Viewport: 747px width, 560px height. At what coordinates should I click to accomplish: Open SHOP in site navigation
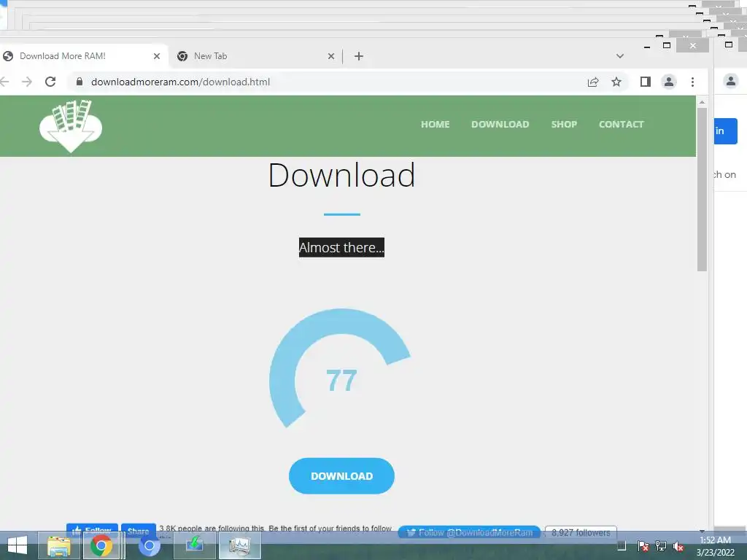point(564,124)
